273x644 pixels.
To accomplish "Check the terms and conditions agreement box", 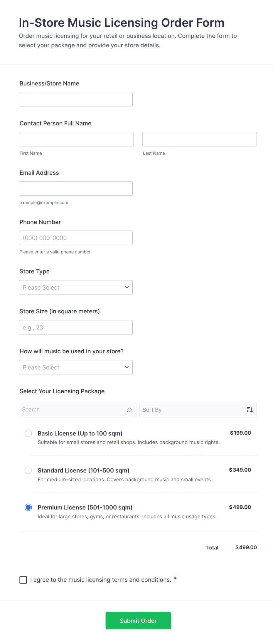I will click(x=23, y=580).
